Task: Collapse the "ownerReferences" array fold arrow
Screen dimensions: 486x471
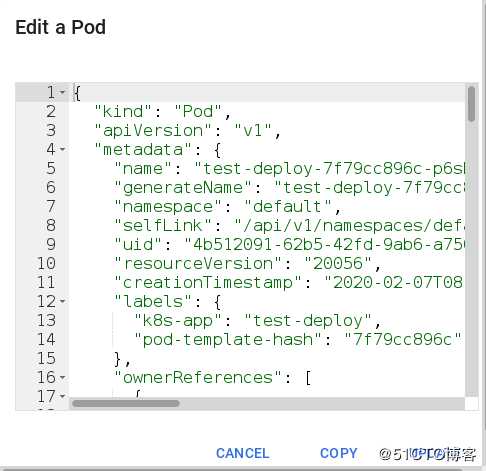Action: [62, 377]
